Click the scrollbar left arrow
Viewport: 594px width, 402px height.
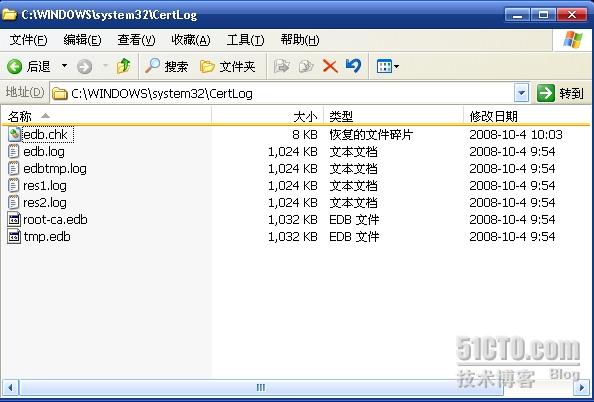pos(10,388)
